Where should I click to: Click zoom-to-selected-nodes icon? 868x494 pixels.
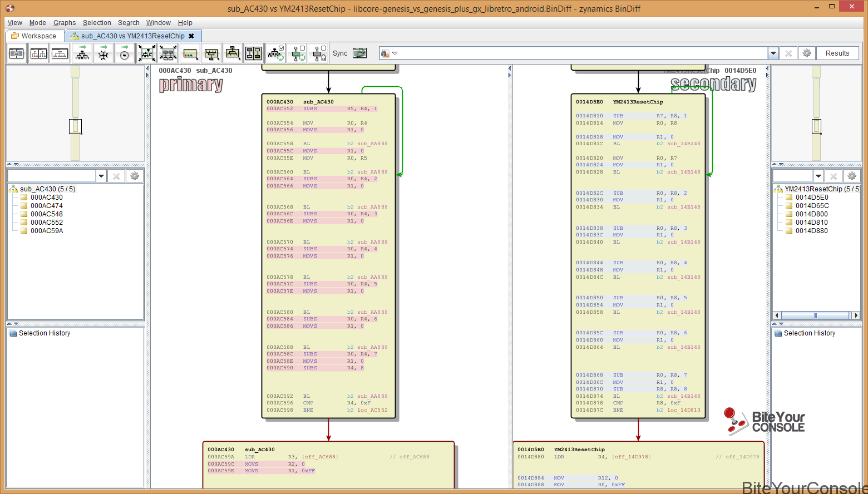click(x=168, y=53)
